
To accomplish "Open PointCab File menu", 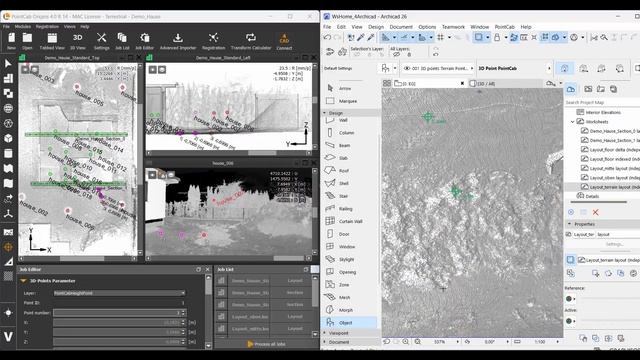I will tap(6, 27).
